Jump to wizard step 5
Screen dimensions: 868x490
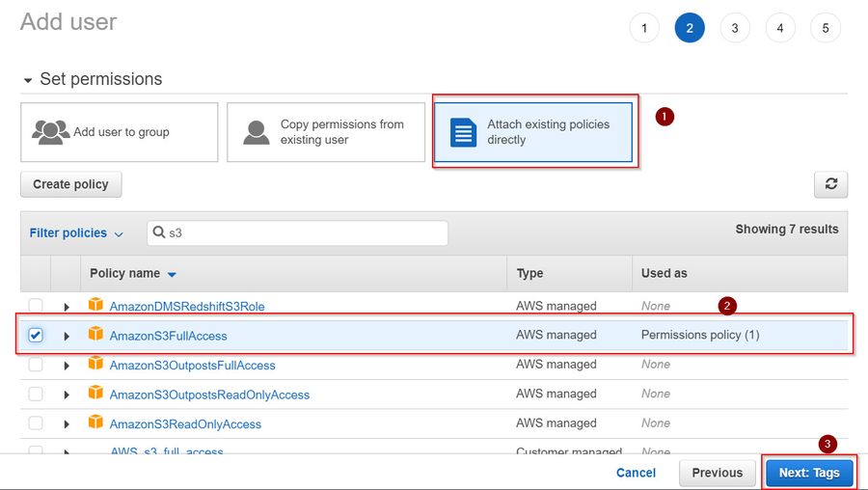click(826, 28)
